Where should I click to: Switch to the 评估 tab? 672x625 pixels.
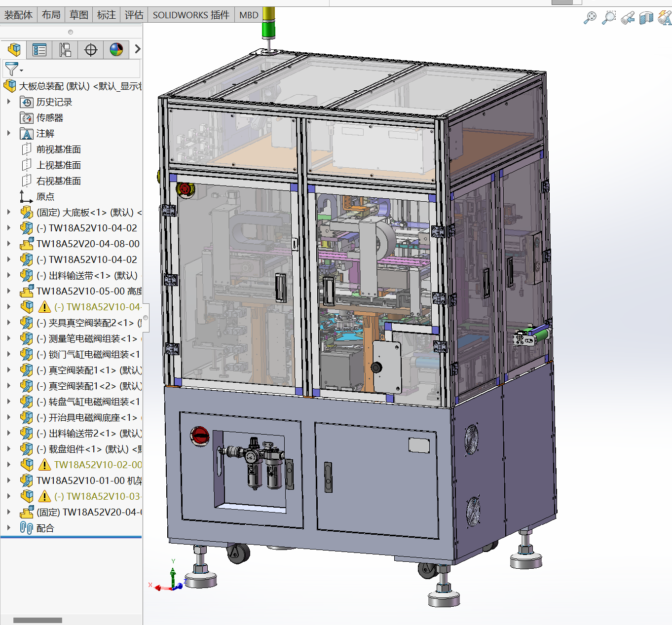coord(134,15)
